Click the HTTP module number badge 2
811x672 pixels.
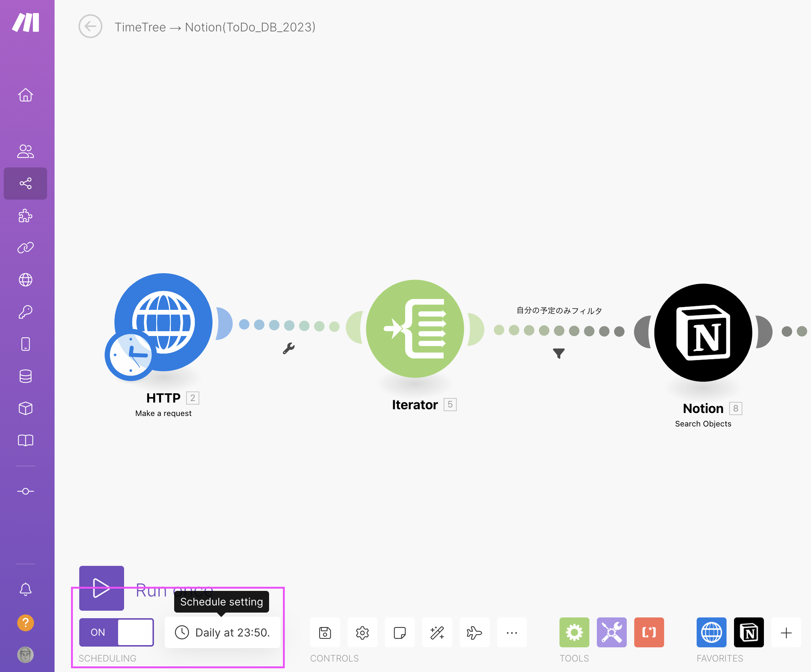point(193,398)
